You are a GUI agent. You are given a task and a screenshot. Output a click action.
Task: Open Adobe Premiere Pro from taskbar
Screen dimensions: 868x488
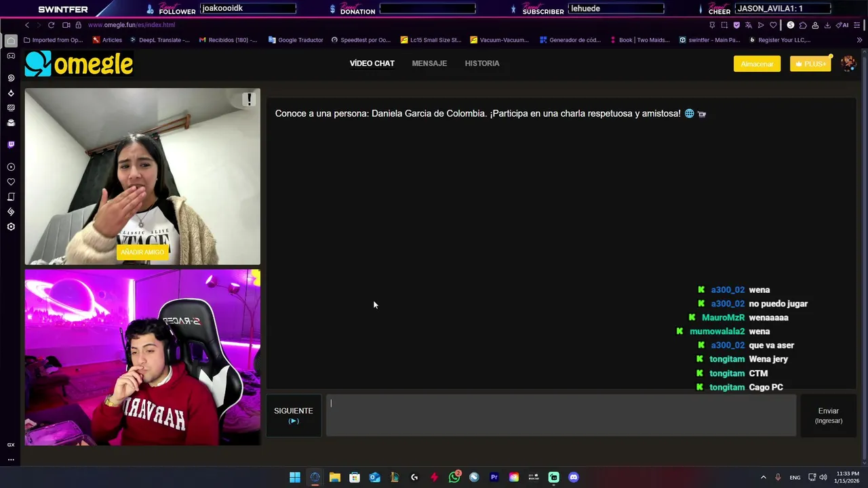[x=494, y=477]
